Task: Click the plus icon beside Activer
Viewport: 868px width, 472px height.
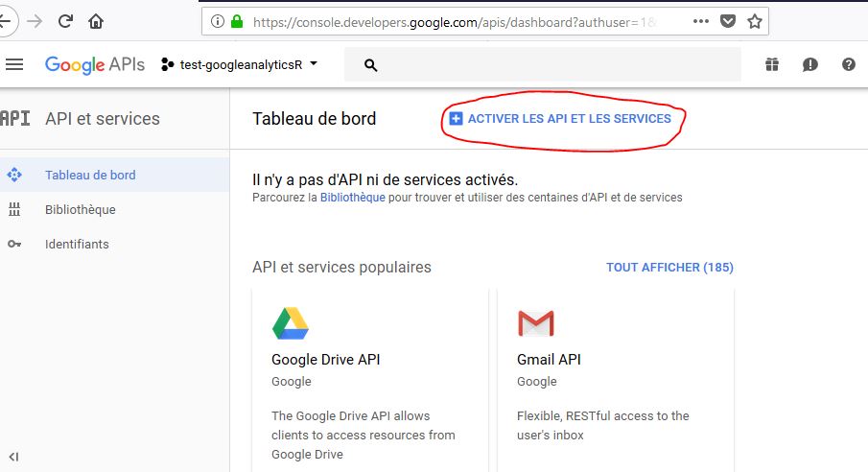Action: (456, 119)
